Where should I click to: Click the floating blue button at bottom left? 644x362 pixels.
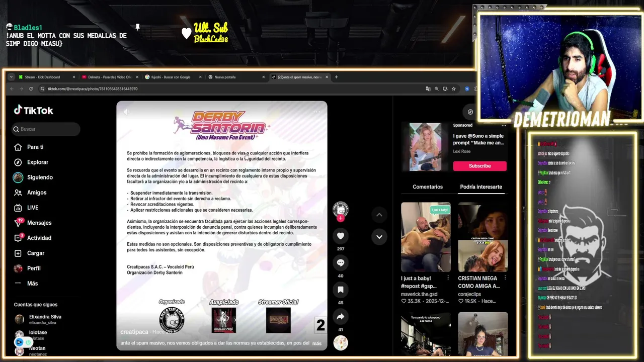click(19, 342)
